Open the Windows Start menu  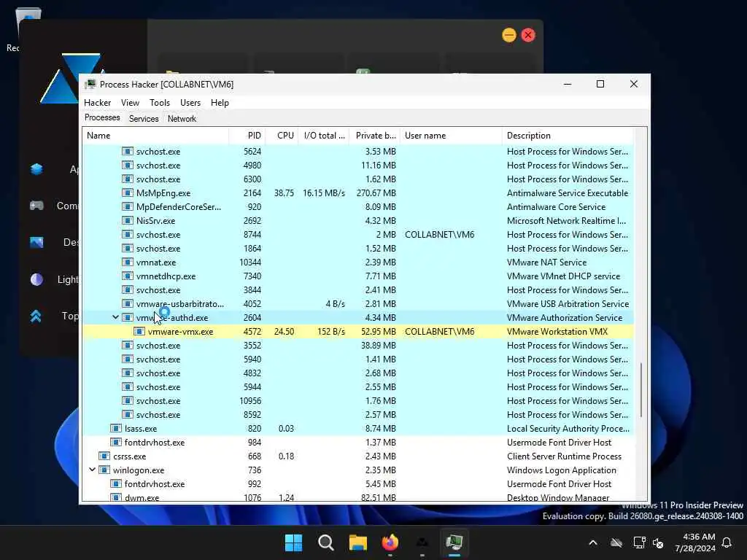293,542
